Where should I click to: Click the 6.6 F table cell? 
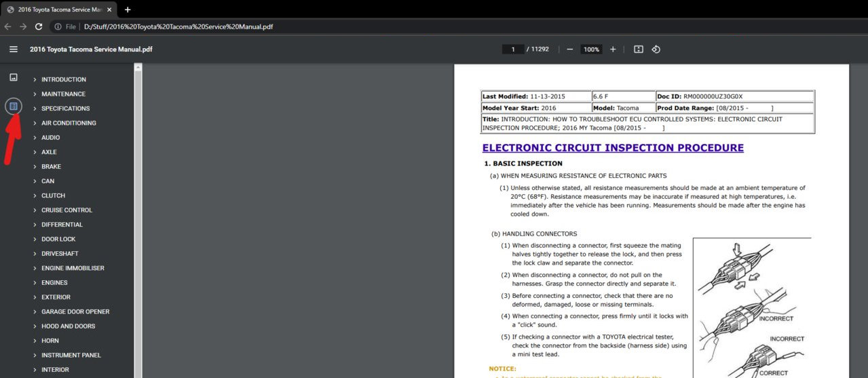coord(623,96)
